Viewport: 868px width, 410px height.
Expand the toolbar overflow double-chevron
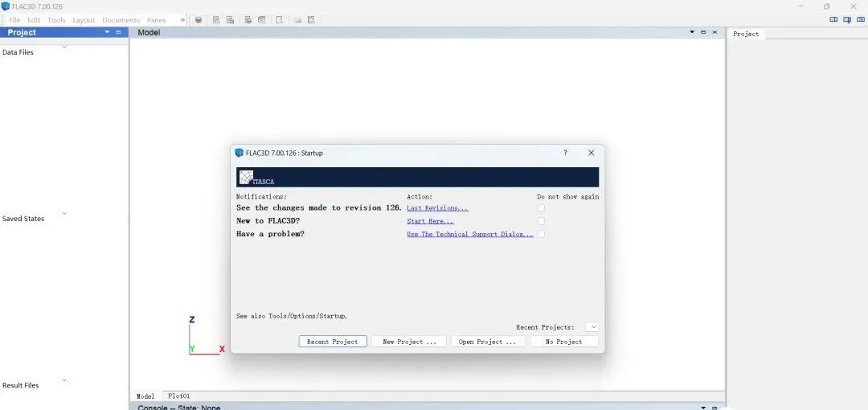click(x=182, y=20)
